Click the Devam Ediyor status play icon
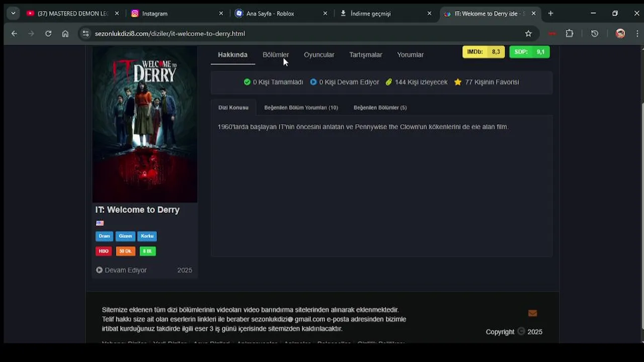Image resolution: width=644 pixels, height=362 pixels. [x=99, y=270]
